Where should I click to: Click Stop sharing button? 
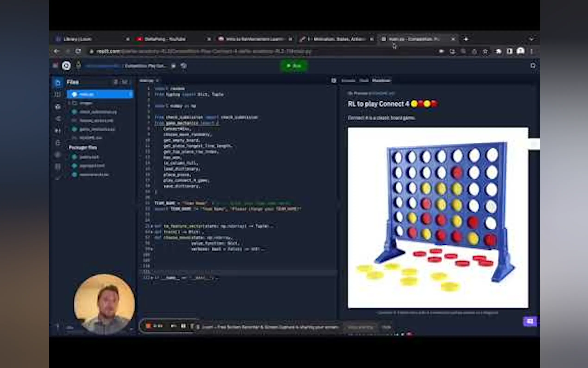click(x=360, y=327)
